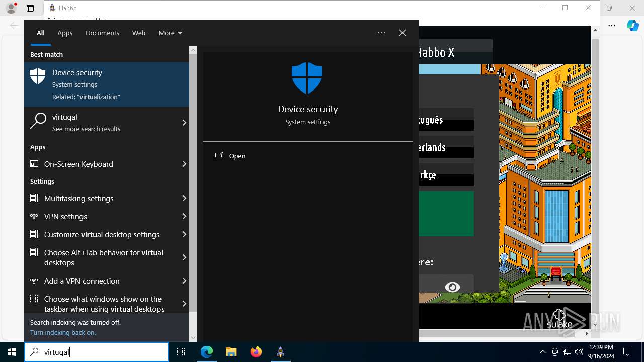The image size is (644, 362).
Task: Expand virtuqal search results chevron
Action: point(184,123)
